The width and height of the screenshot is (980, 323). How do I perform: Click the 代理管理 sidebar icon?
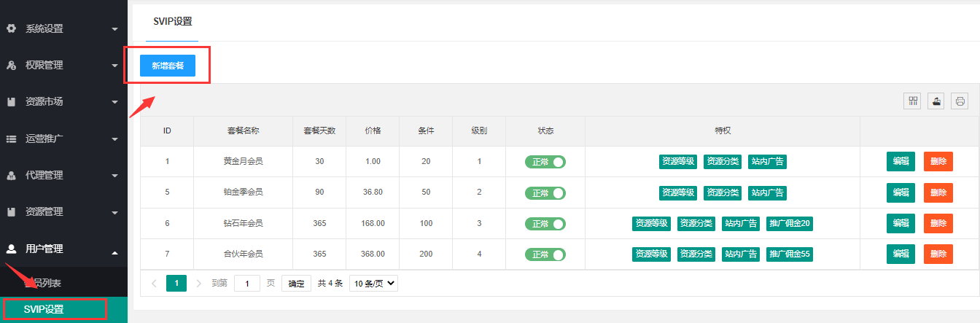(x=11, y=175)
